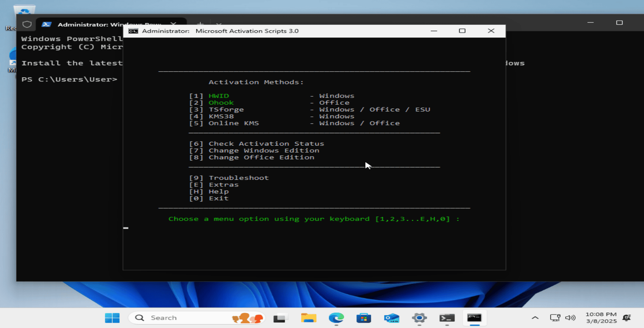The width and height of the screenshot is (644, 328).
Task: Open the notifications bell in tray
Action: pos(626,318)
